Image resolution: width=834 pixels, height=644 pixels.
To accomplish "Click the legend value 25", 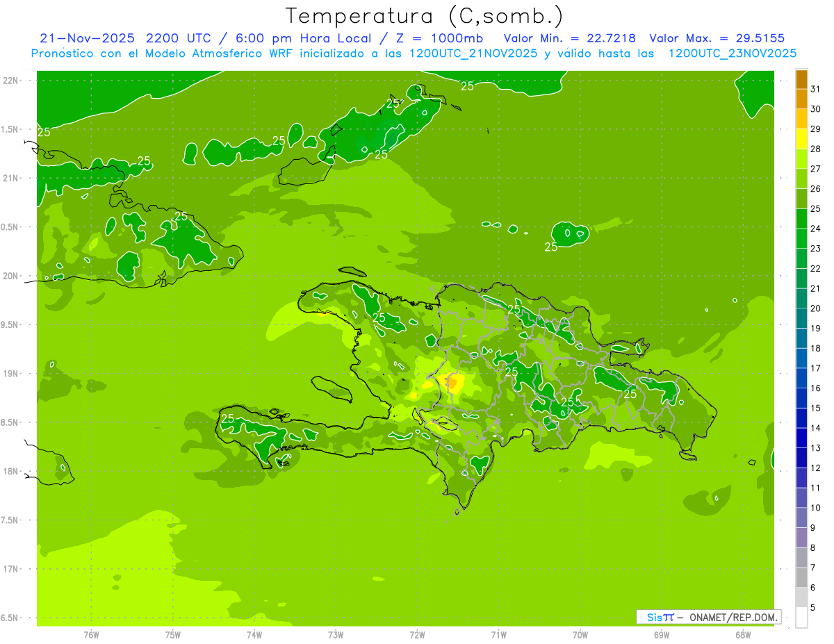I will click(x=815, y=209).
